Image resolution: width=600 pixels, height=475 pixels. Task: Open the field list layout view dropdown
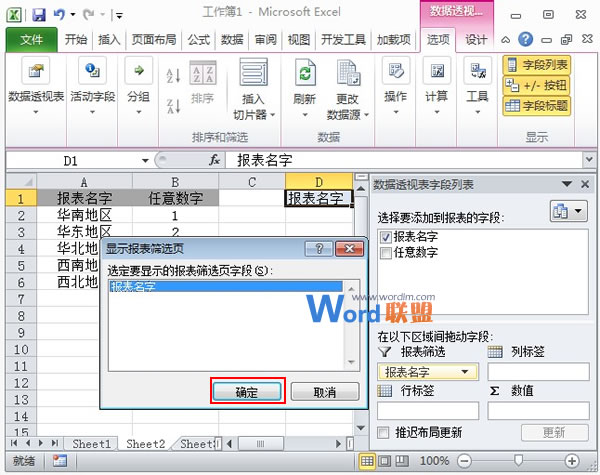[564, 211]
